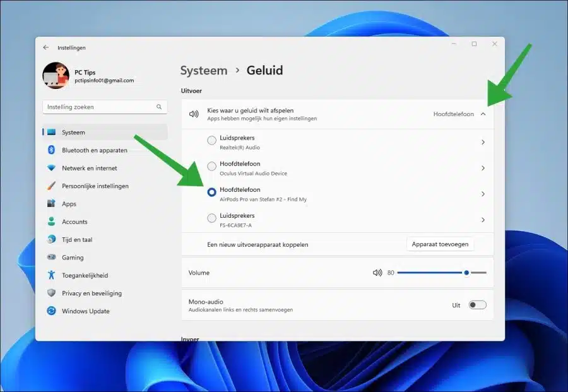Click the Persoonlijke instellingen brush icon
The width and height of the screenshot is (568, 392).
pos(52,186)
